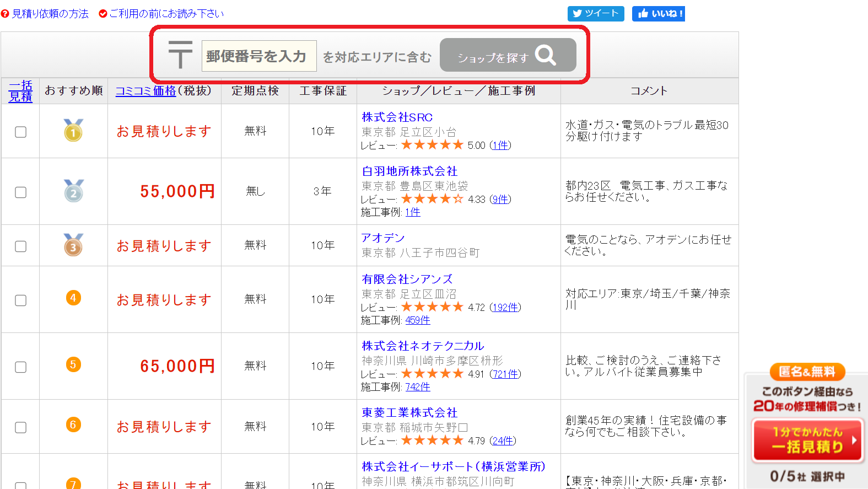Click the Facebook like button
This screenshot has width=868, height=489.
click(659, 14)
